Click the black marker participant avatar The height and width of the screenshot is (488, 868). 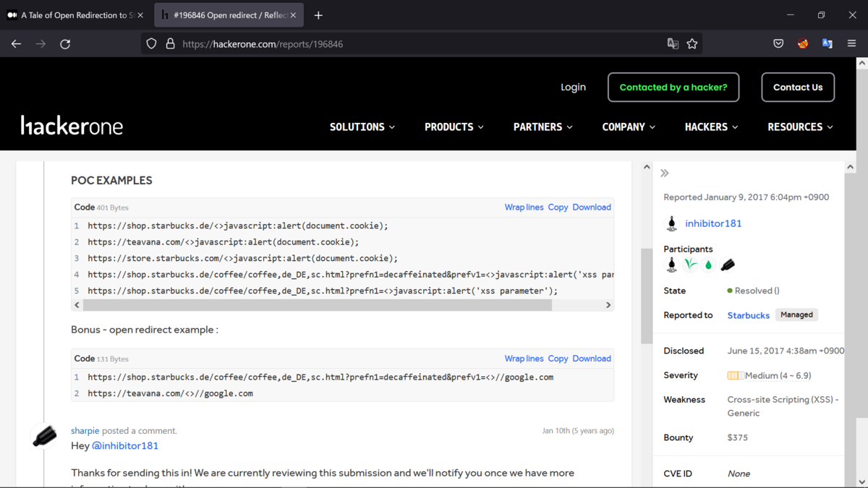pos(728,265)
